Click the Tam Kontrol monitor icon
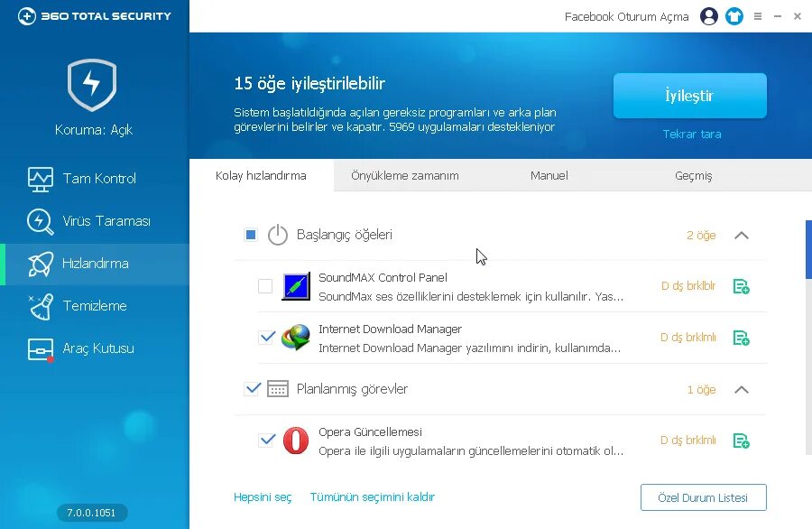 (41, 180)
